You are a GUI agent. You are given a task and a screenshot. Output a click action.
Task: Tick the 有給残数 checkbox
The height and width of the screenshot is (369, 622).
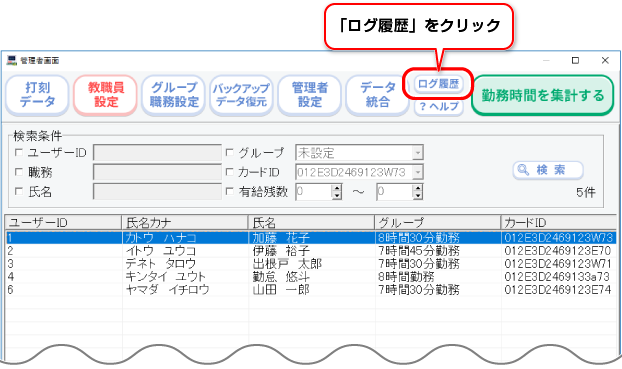[229, 192]
